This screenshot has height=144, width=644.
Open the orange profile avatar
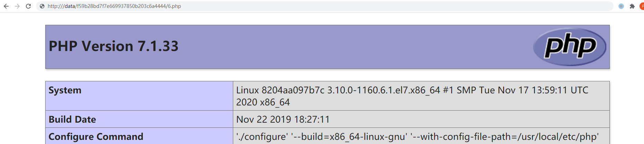(642, 6)
